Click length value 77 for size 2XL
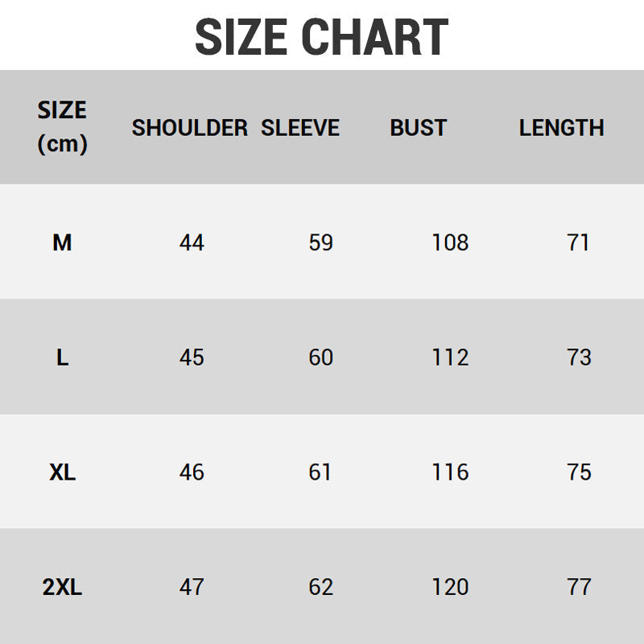 [579, 588]
